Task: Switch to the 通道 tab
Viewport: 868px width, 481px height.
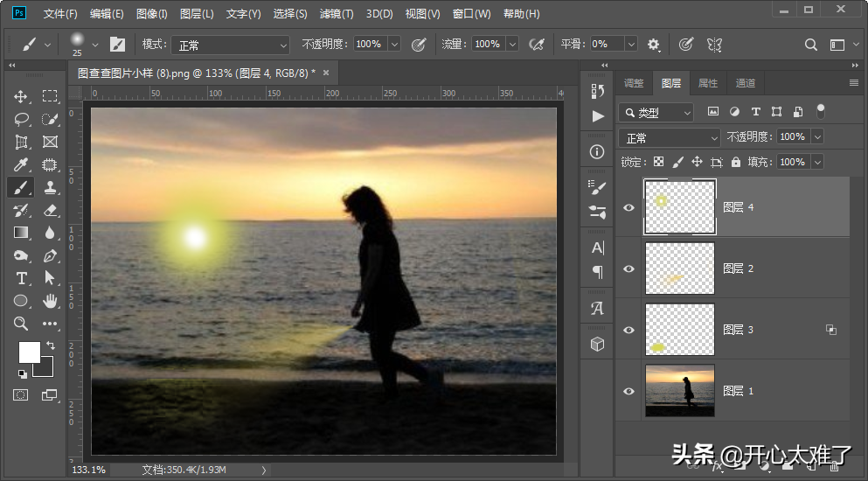Action: tap(746, 83)
